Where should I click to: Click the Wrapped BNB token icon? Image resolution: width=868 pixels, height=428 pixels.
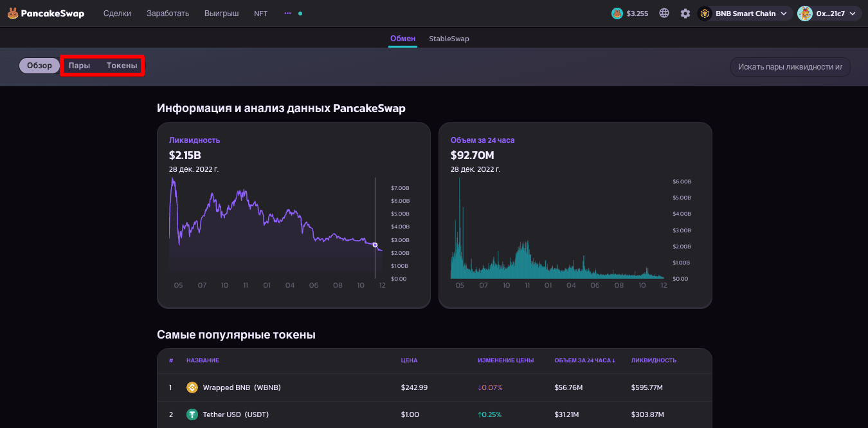coord(192,387)
